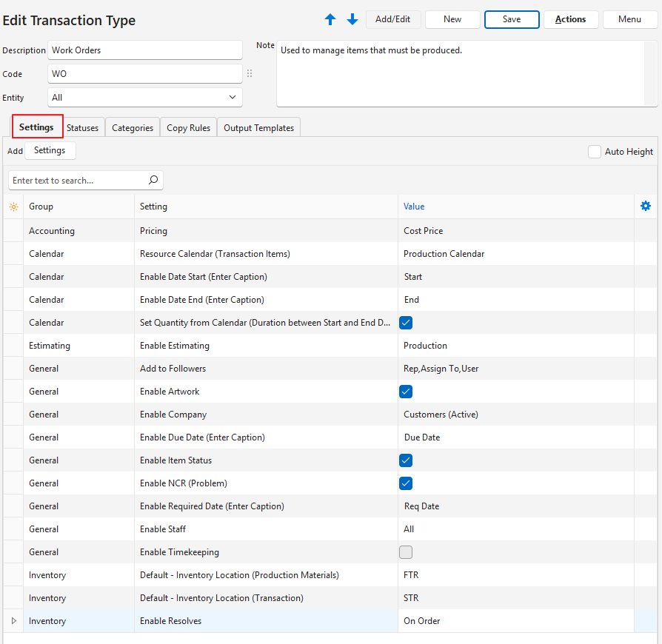Click the blue down arrow icon
Viewport: 662px width, 644px height.
[352, 19]
